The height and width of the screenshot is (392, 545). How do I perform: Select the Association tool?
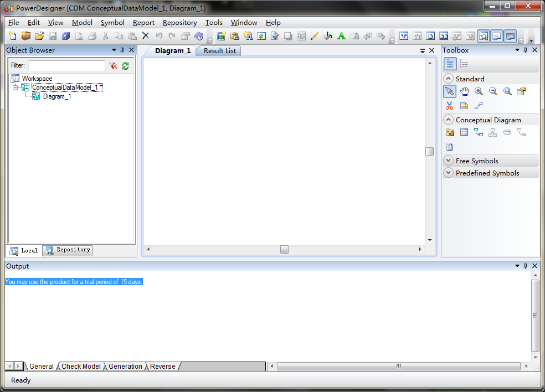pyautogui.click(x=507, y=132)
